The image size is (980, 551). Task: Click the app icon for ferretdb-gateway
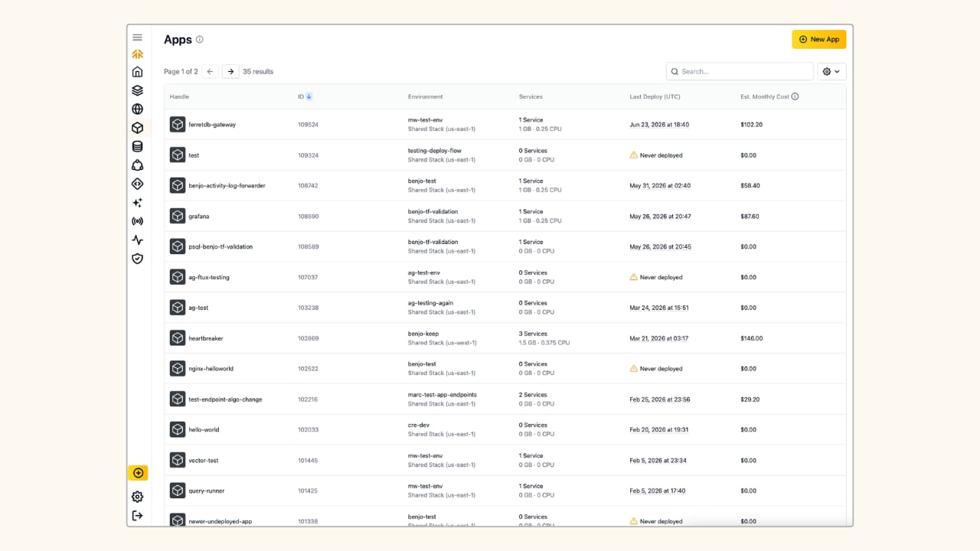[178, 125]
